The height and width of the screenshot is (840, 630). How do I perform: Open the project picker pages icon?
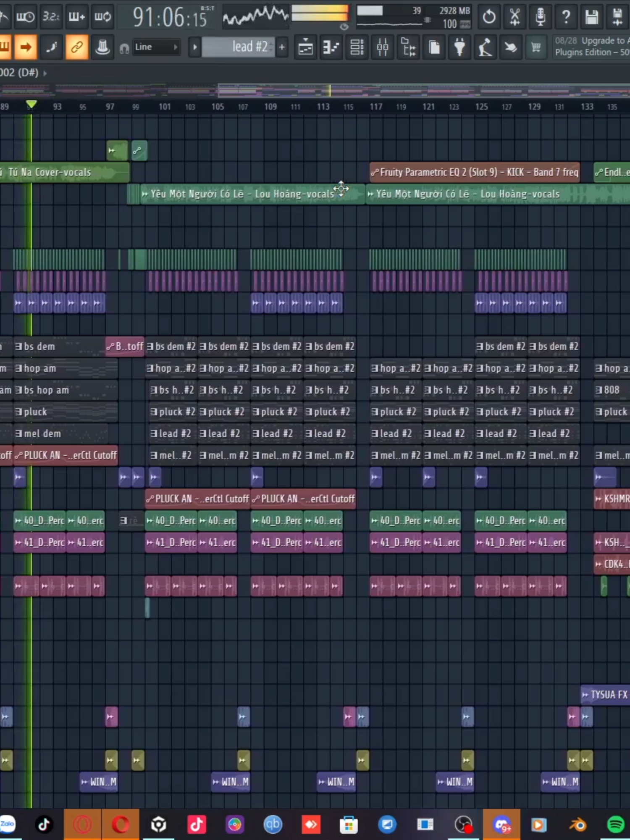434,47
